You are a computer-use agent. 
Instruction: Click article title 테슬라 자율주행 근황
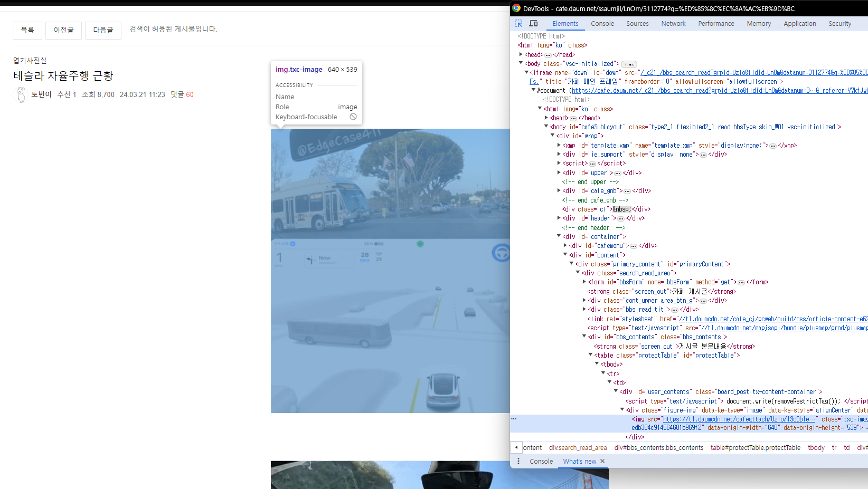(63, 76)
